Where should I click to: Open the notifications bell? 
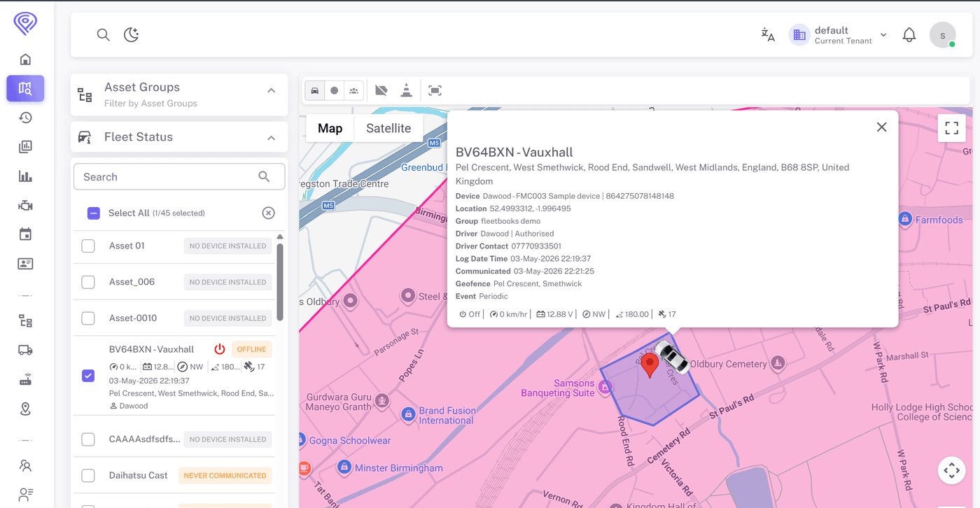(909, 35)
